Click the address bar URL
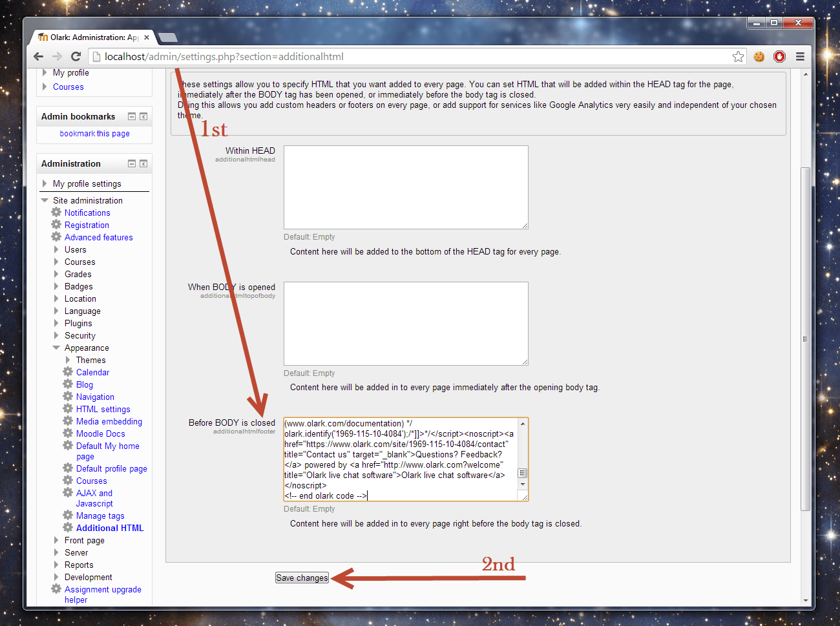 [224, 57]
